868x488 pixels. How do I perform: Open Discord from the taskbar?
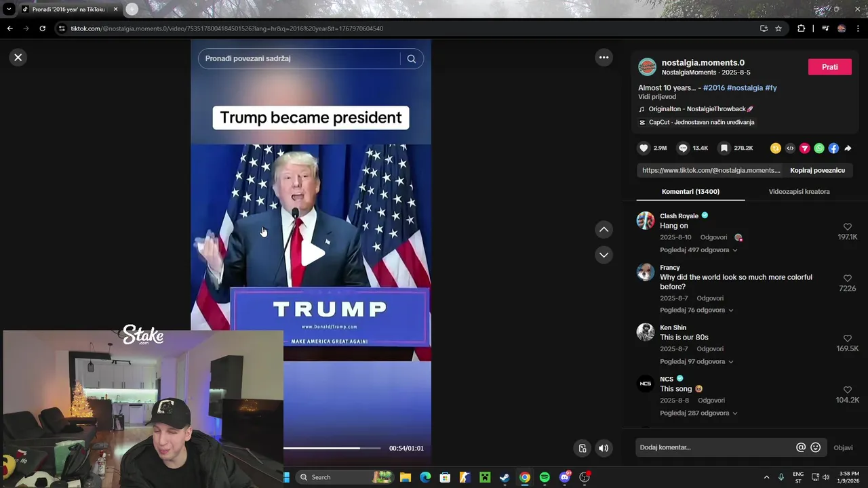(x=564, y=477)
